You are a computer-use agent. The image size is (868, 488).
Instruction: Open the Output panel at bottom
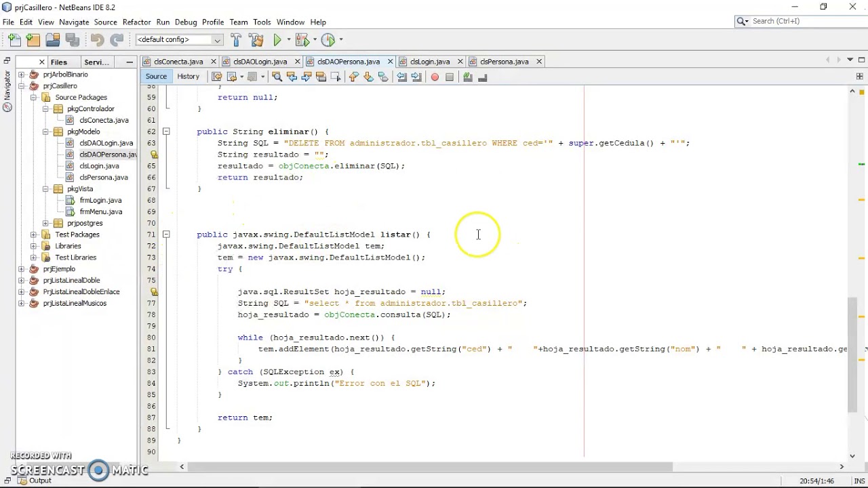40,481
